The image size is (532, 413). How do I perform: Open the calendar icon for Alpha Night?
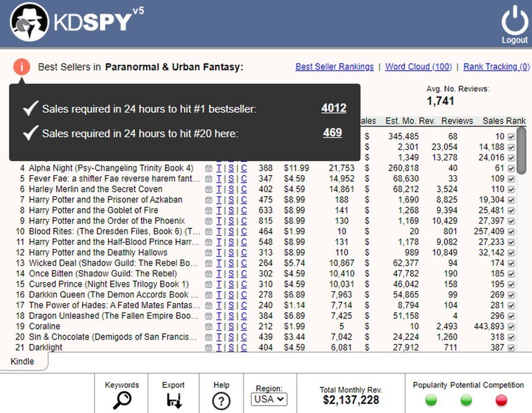point(208,168)
